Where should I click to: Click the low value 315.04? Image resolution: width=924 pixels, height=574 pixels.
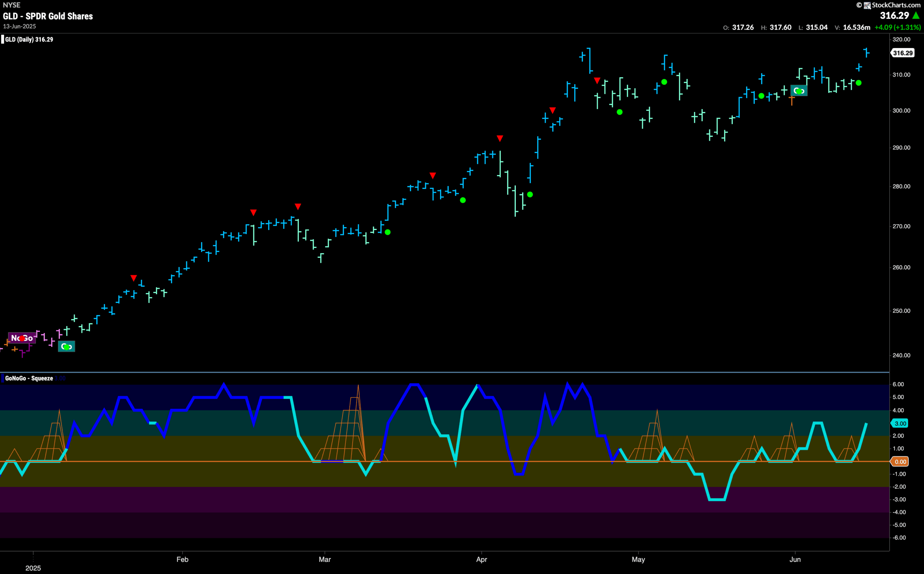(816, 27)
